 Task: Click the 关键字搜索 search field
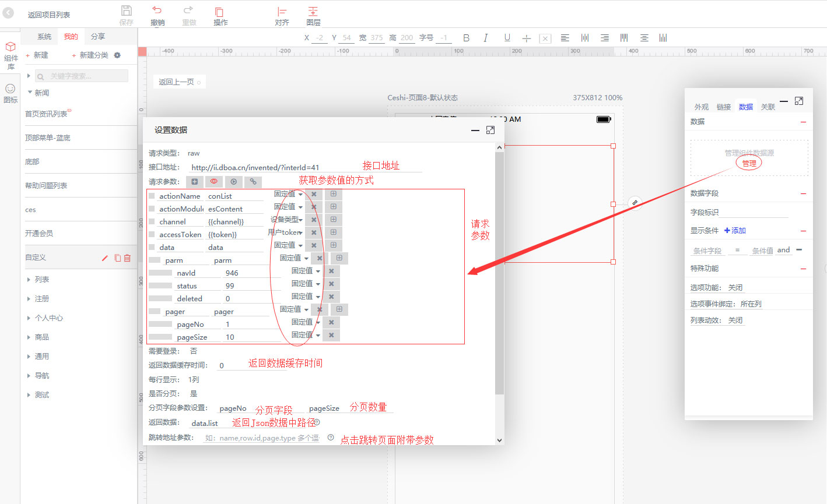pos(82,76)
